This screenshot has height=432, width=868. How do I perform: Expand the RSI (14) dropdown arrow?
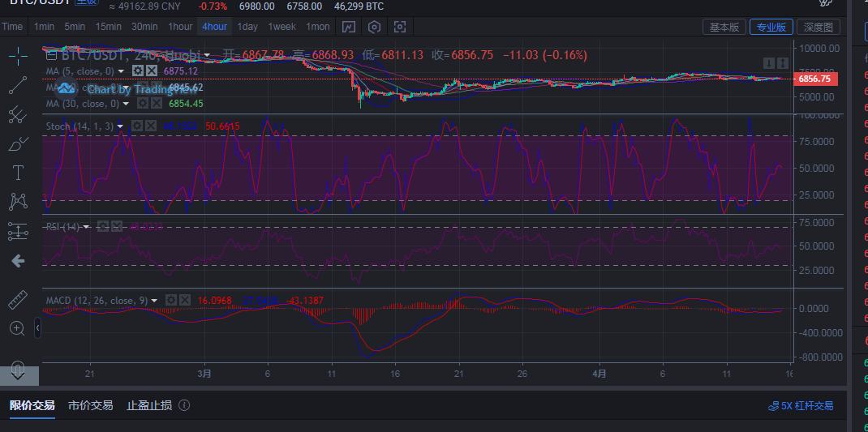[85, 227]
